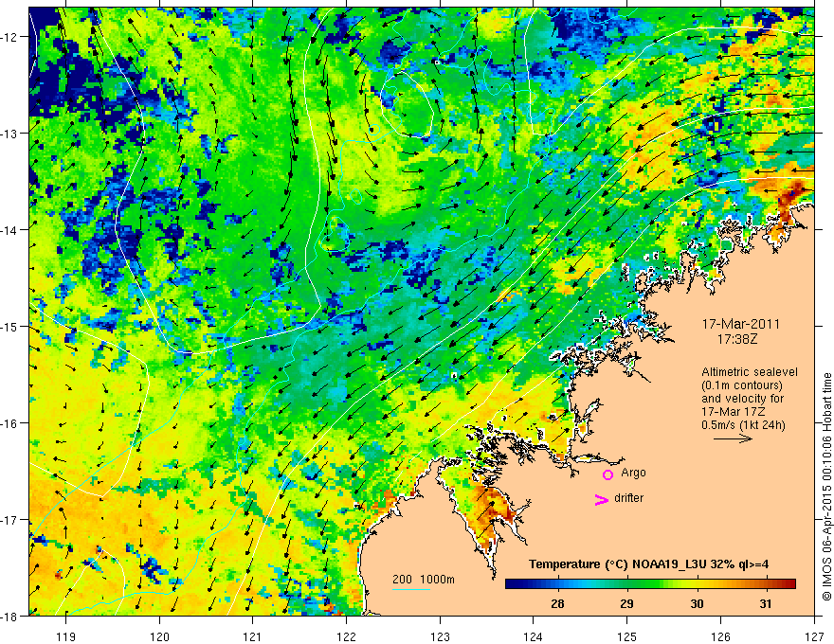The height and width of the screenshot is (644, 834).
Task: Click the '(0.1m contours)' text
Action: (742, 385)
